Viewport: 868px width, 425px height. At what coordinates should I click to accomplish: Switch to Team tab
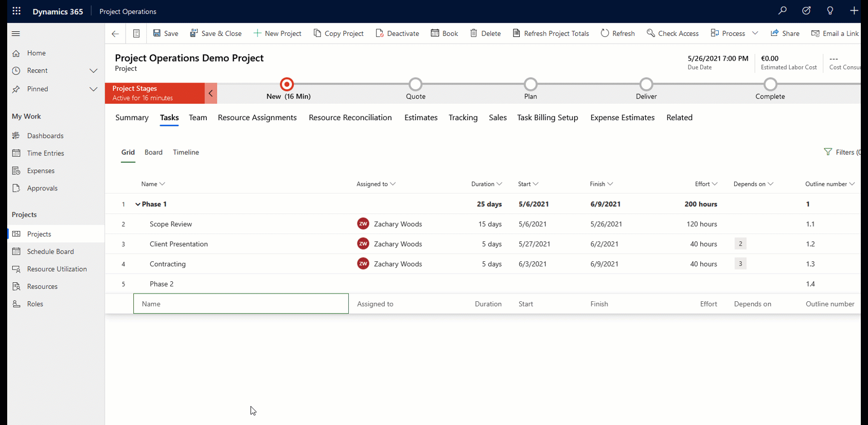(198, 118)
